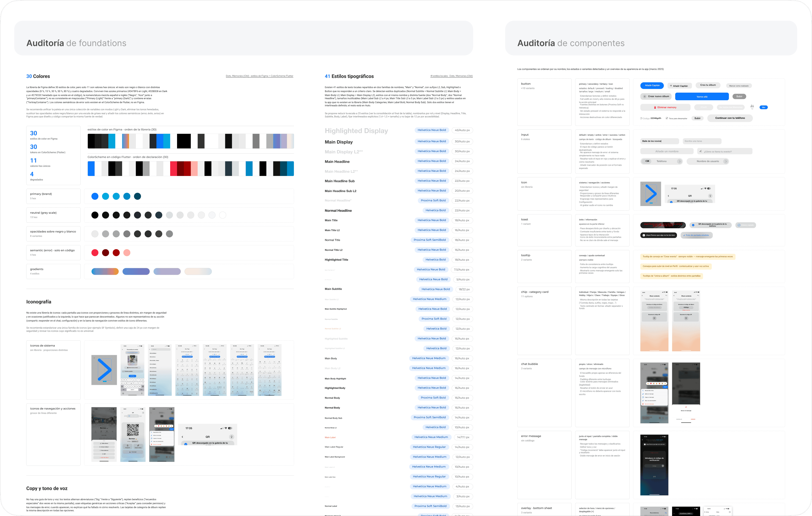The height and width of the screenshot is (516, 812).
Task: Select first light grey swatch in opacidades row
Action: coord(95,234)
